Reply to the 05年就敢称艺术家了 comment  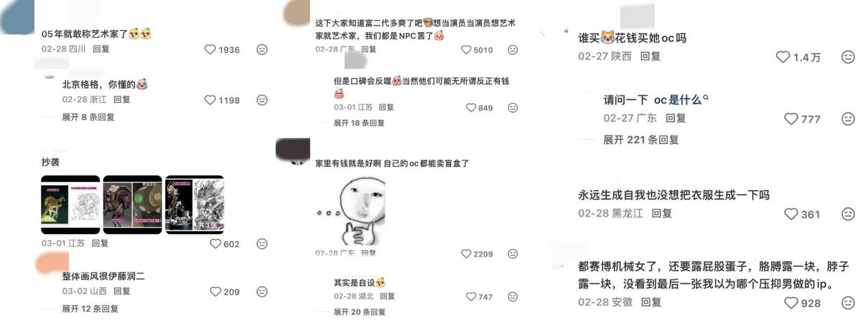pyautogui.click(x=101, y=49)
